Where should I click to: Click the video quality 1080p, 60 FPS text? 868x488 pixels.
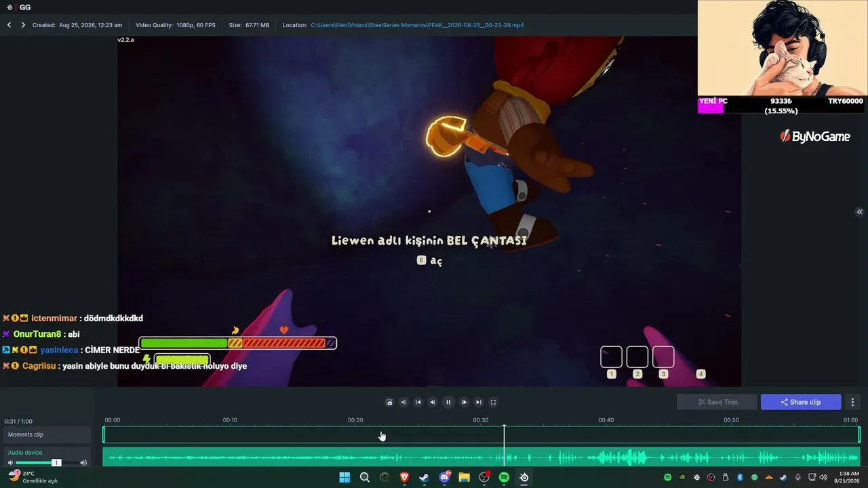tap(176, 25)
